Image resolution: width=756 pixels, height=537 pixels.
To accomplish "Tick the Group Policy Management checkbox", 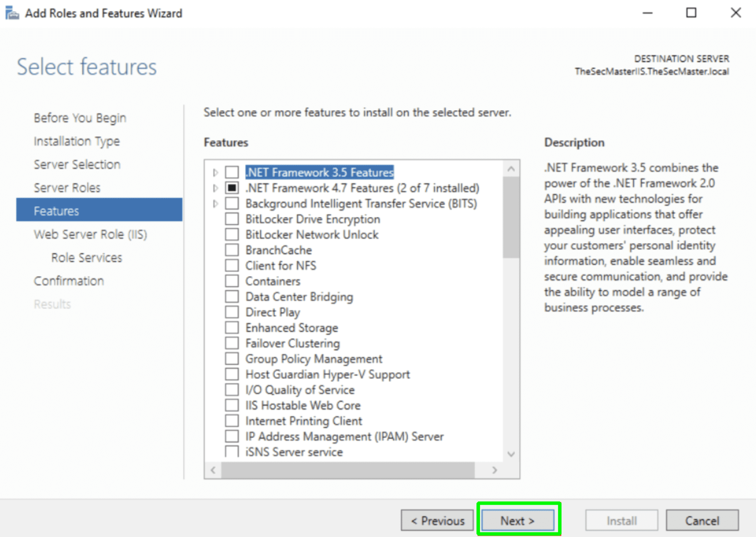I will pyautogui.click(x=232, y=359).
